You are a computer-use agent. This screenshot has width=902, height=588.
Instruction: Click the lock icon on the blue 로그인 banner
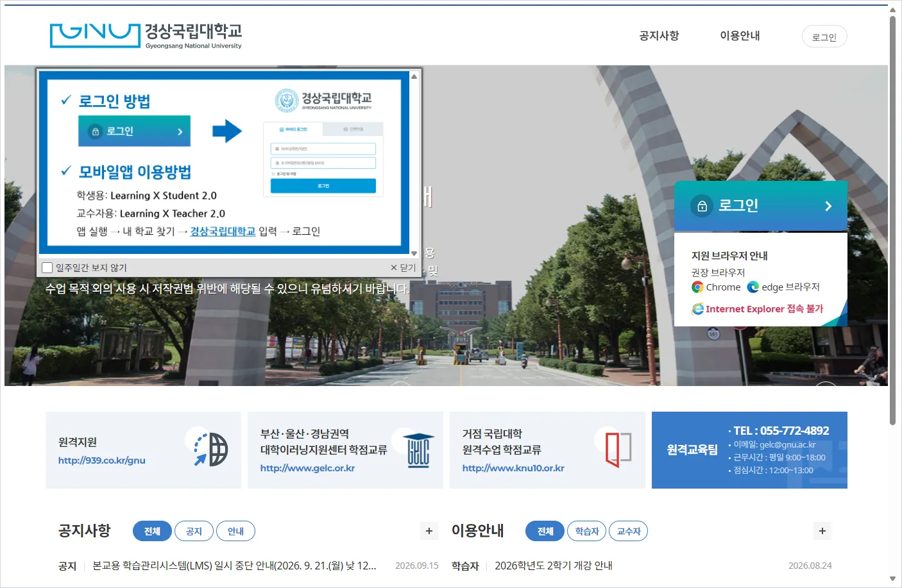tap(702, 206)
